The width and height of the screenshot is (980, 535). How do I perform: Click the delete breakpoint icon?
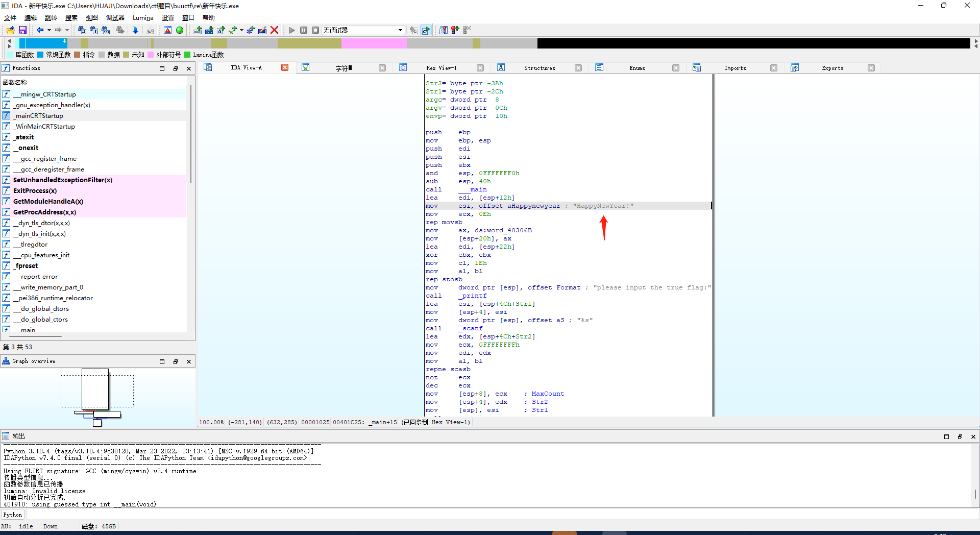[467, 30]
